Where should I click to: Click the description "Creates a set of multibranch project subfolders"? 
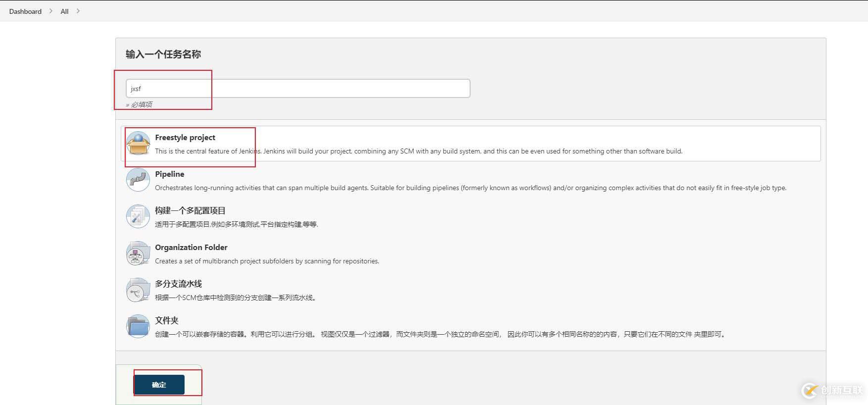click(267, 261)
